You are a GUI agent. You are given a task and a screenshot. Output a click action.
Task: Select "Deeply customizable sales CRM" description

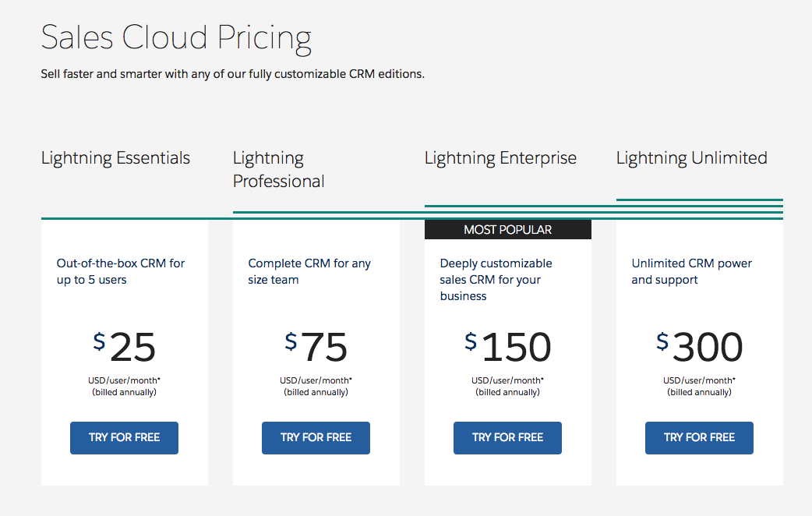tap(496, 280)
